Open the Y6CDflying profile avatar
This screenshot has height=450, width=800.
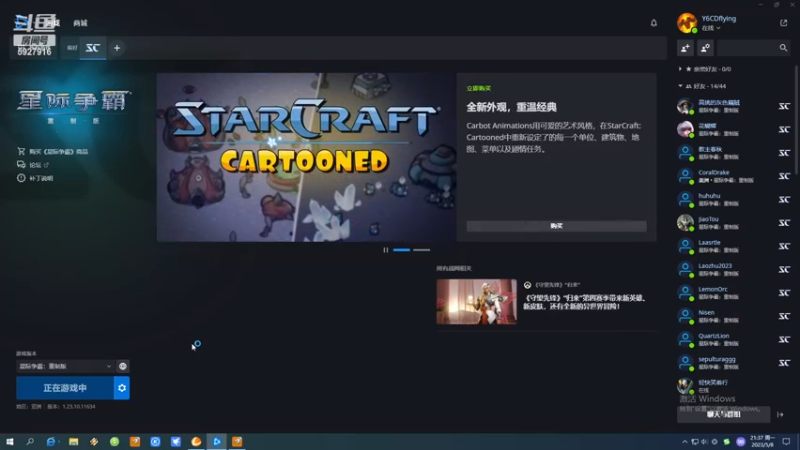[687, 23]
